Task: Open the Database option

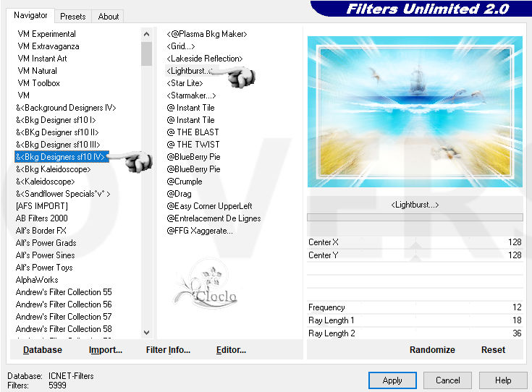Action: pos(43,349)
